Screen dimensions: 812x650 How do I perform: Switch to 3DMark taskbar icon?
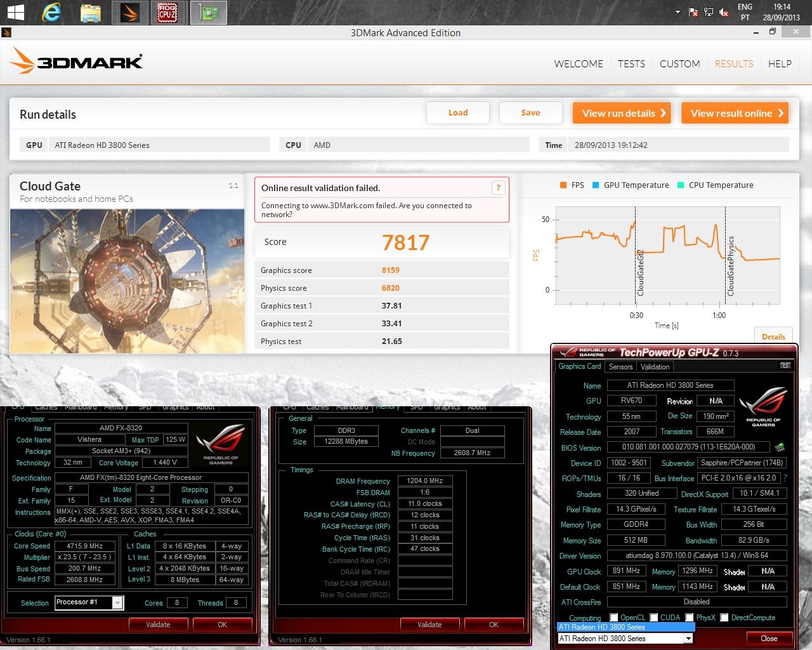[x=130, y=12]
